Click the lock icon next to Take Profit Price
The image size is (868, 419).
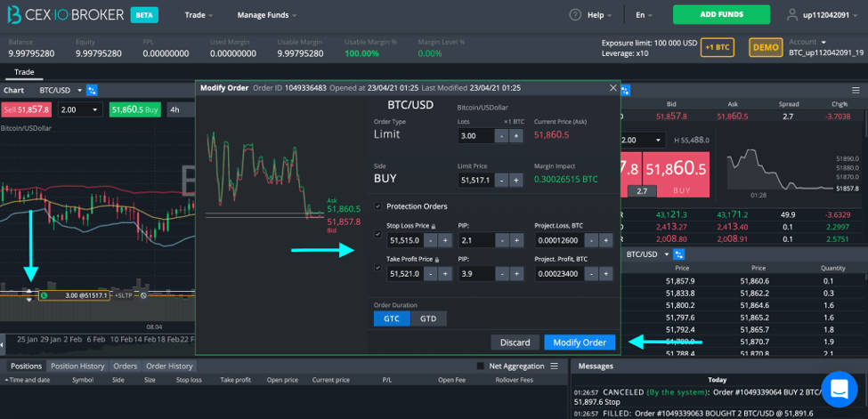(x=436, y=259)
